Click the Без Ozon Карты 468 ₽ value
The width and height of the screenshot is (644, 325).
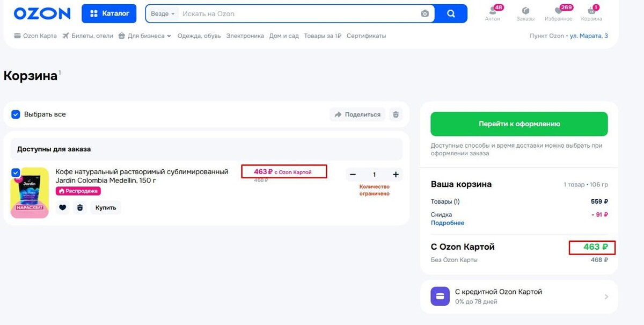(x=599, y=260)
